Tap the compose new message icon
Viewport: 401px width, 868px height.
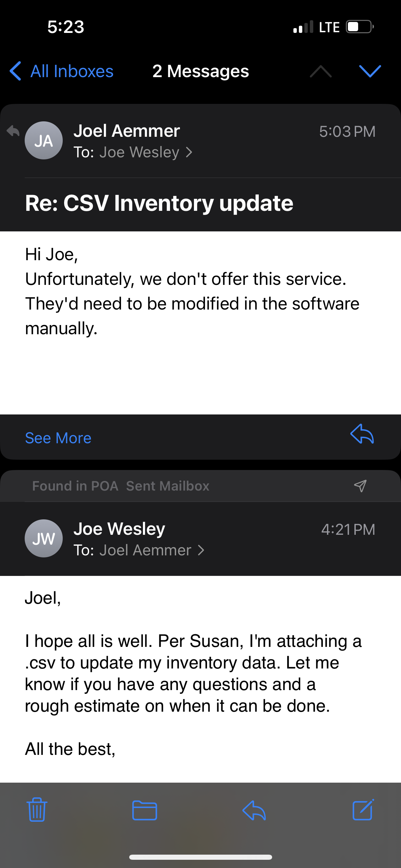click(363, 810)
